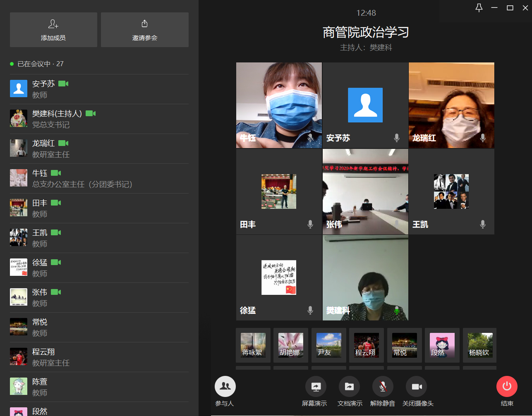Click the 张伟 conference room video tile
This screenshot has height=416, width=532.
tap(365, 191)
